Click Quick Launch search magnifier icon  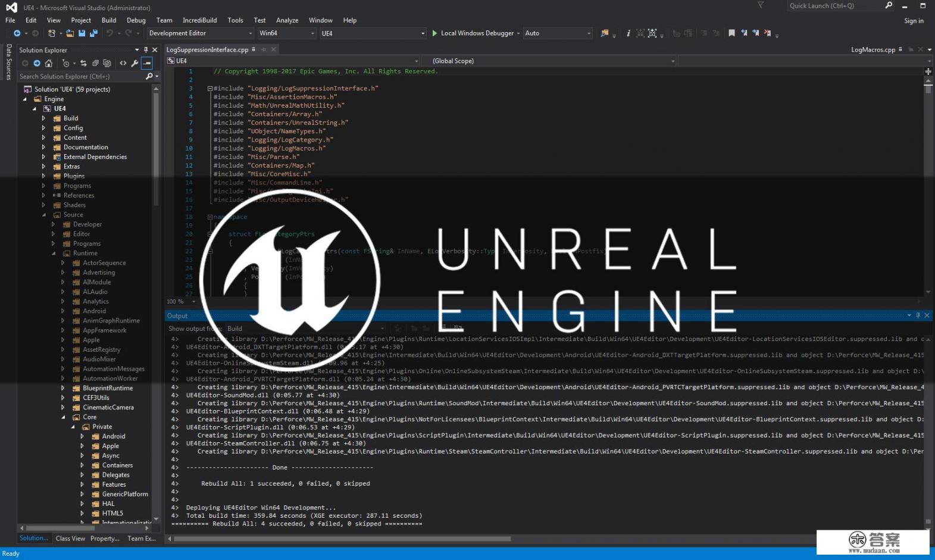point(889,5)
